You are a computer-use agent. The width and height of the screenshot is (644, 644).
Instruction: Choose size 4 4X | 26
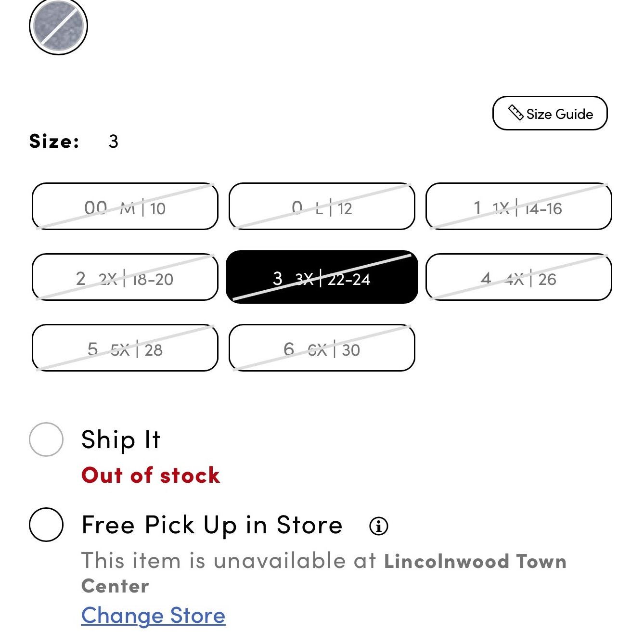[518, 277]
